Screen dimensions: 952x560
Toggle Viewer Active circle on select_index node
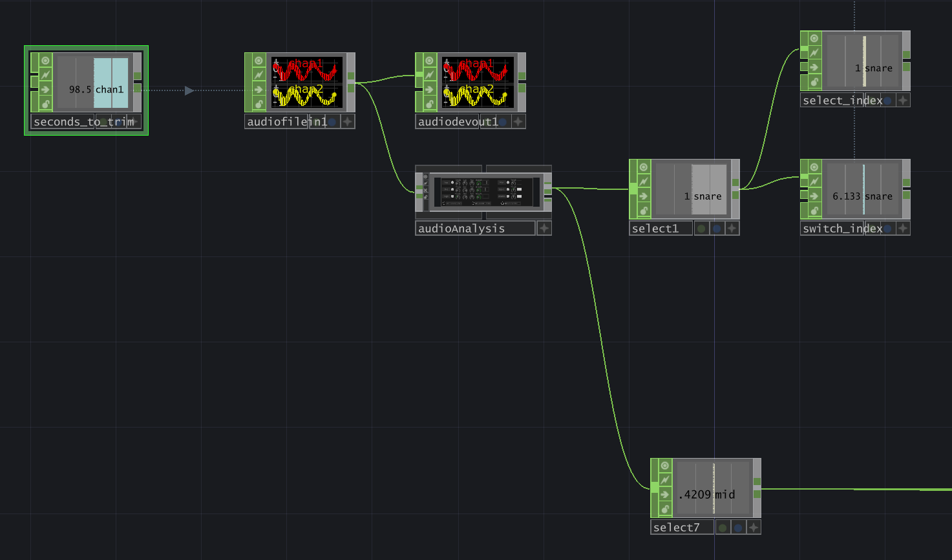[x=814, y=39]
